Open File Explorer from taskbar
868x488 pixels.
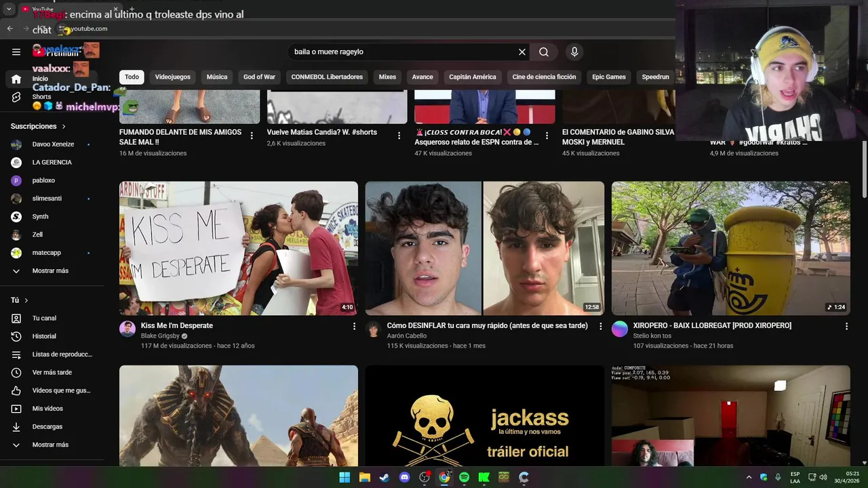click(364, 477)
